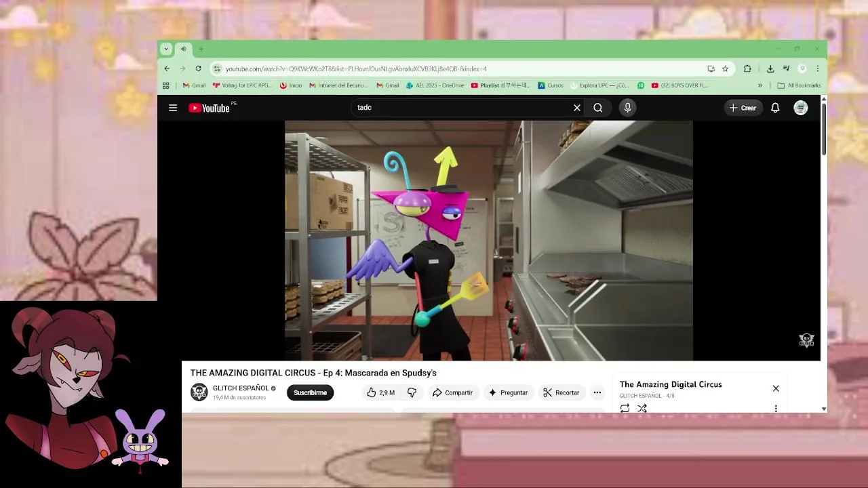Open Chrome media controls icon
The height and width of the screenshot is (488, 868).
click(x=786, y=68)
